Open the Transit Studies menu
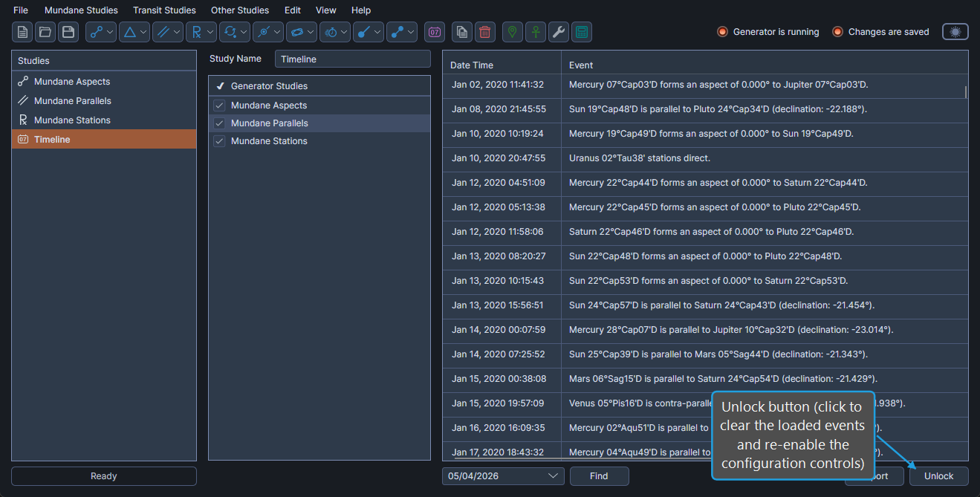The width and height of the screenshot is (980, 497). pyautogui.click(x=164, y=10)
